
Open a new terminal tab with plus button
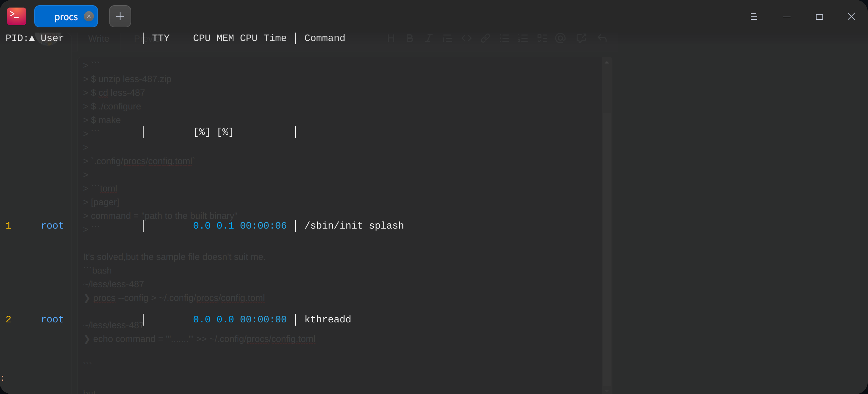tap(120, 16)
